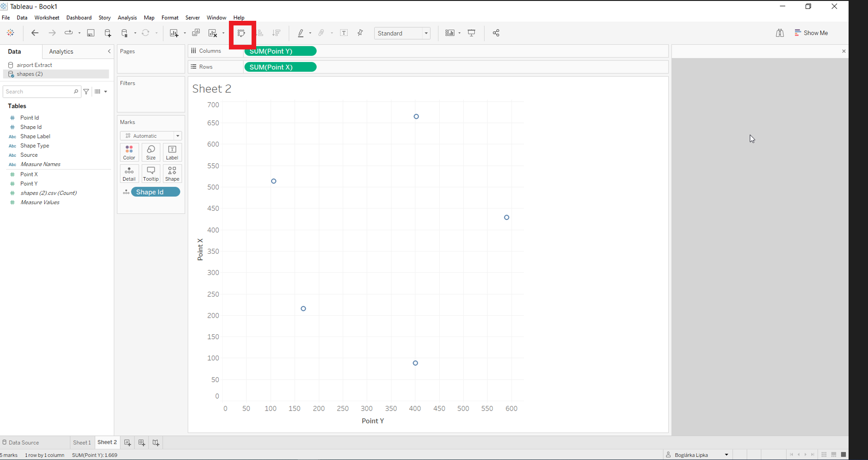The height and width of the screenshot is (460, 868).
Task: Select the SUM(Point Y) pill on Columns
Action: (x=280, y=51)
